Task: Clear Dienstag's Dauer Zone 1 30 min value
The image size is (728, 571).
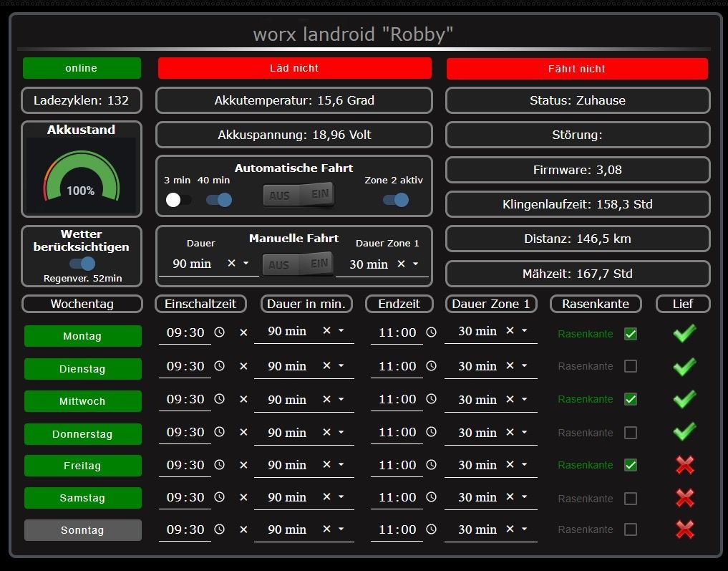Action: [510, 365]
